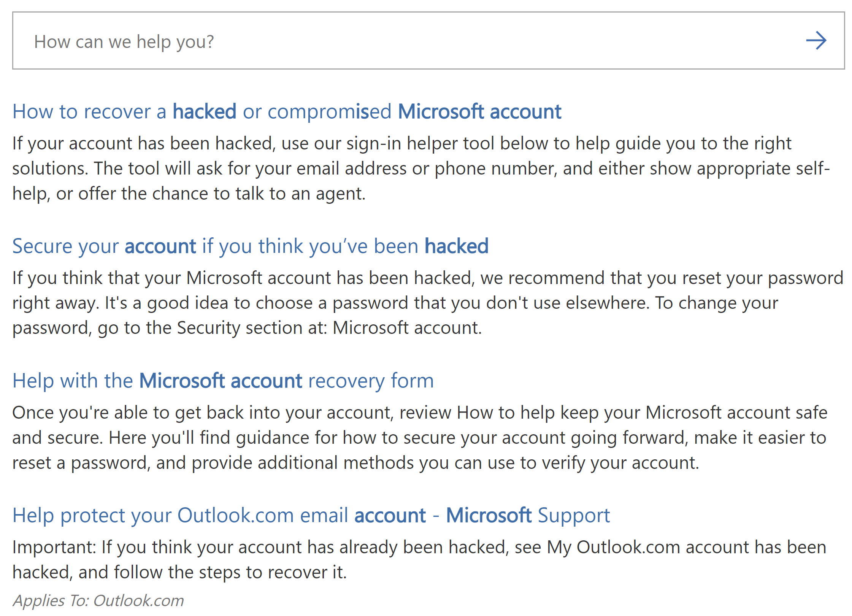Click bold 'account' in the 'Secure your account' title
The image size is (852, 616).
(160, 246)
